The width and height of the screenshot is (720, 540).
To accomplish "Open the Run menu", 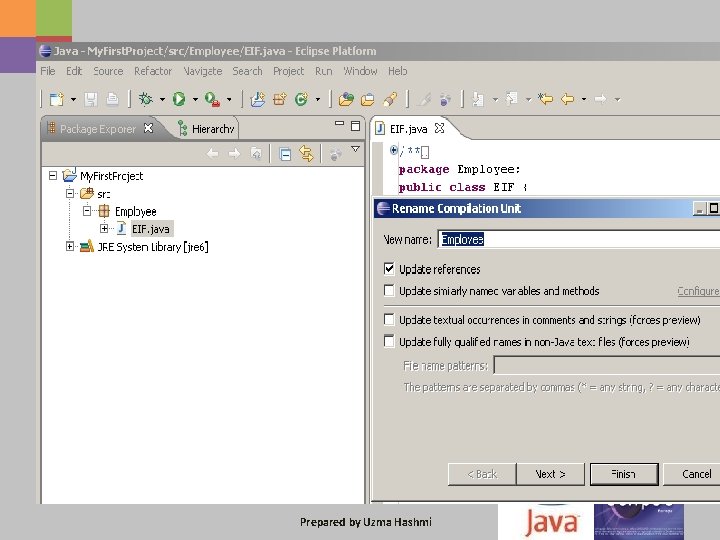I will click(323, 71).
